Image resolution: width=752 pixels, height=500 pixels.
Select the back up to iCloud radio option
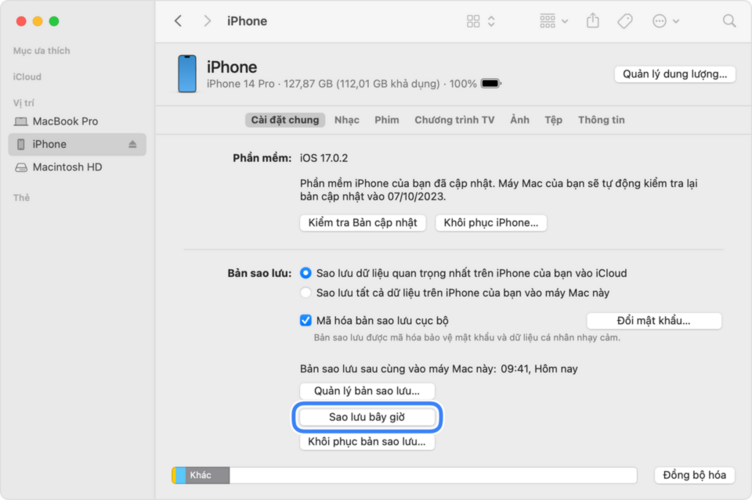tap(306, 273)
